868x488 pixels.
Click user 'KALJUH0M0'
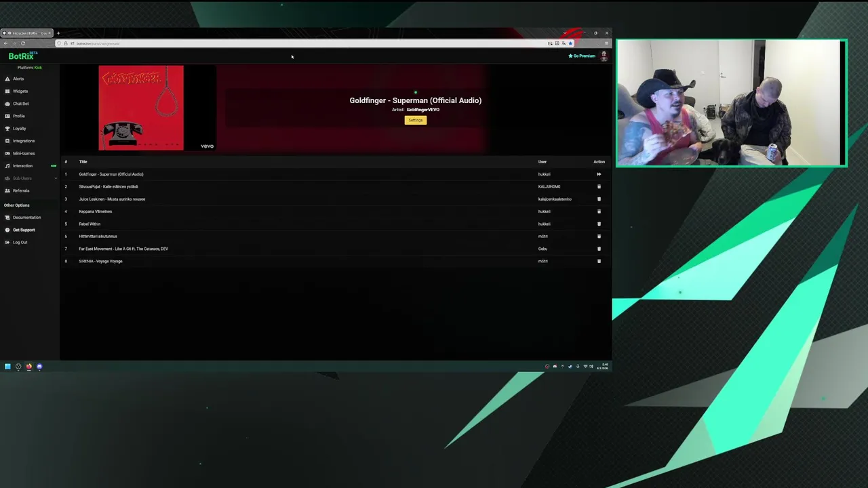(549, 186)
